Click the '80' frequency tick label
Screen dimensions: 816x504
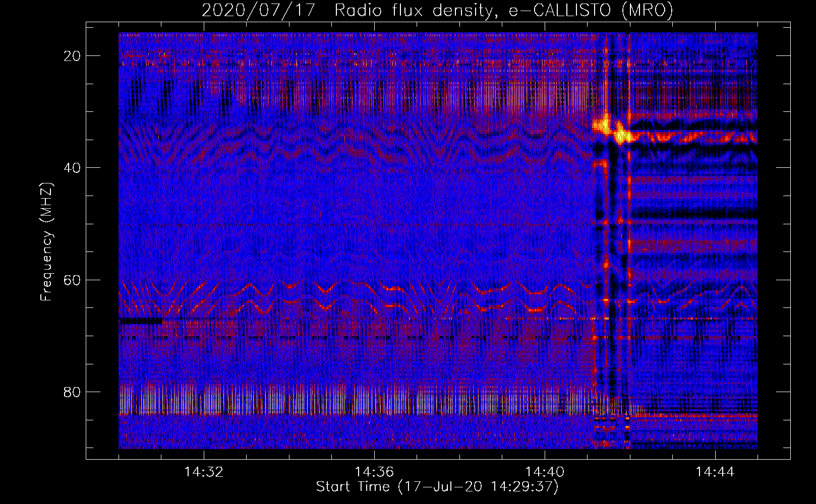click(x=72, y=392)
